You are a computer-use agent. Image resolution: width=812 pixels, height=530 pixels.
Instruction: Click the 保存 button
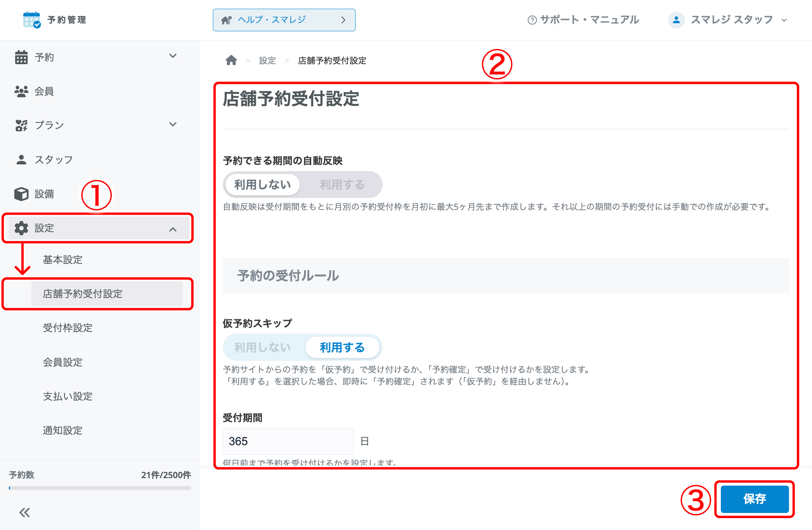pos(755,499)
